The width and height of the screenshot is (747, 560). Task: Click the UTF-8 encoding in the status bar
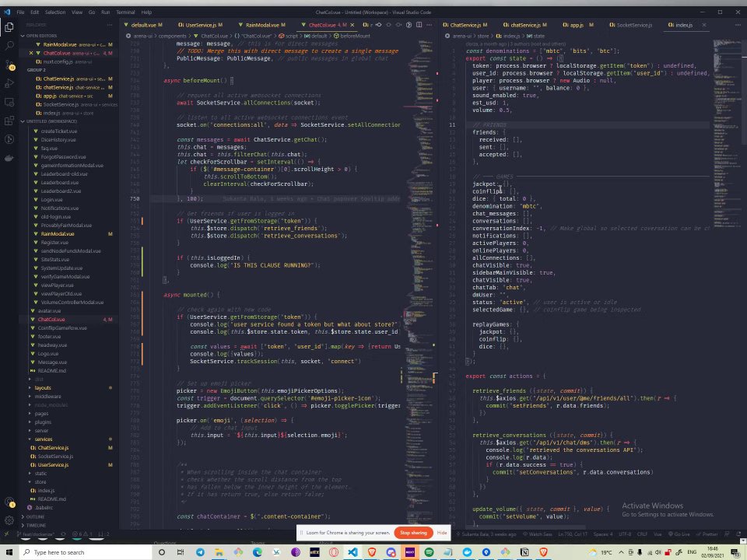(625, 534)
